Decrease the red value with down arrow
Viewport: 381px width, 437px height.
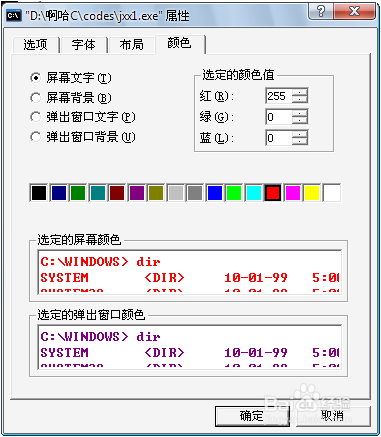(300, 100)
